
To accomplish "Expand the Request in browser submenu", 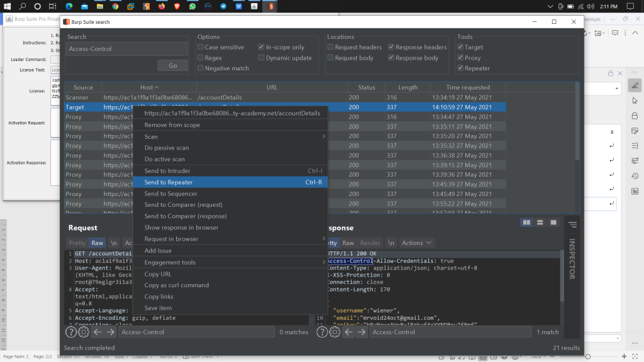I will click(230, 239).
